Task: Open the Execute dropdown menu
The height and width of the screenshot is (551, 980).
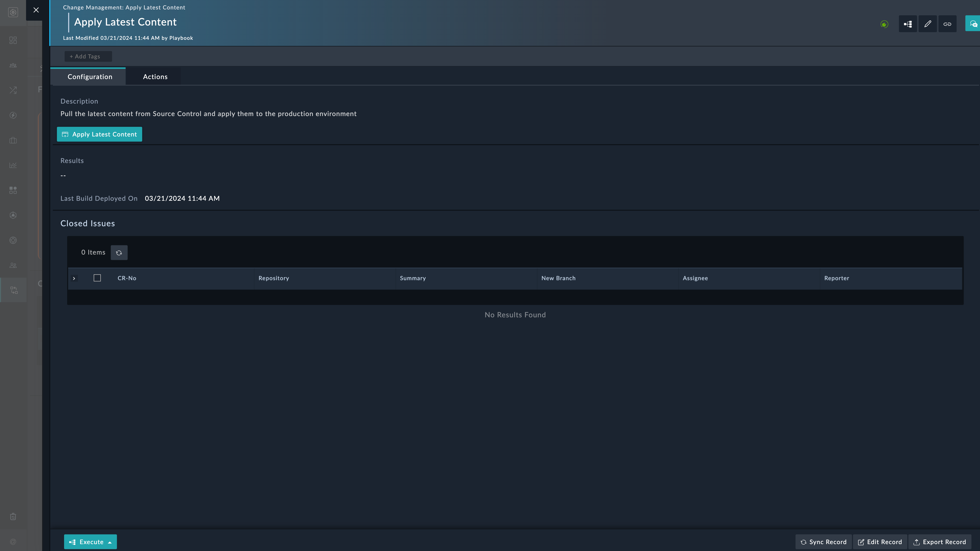Action: tap(90, 542)
